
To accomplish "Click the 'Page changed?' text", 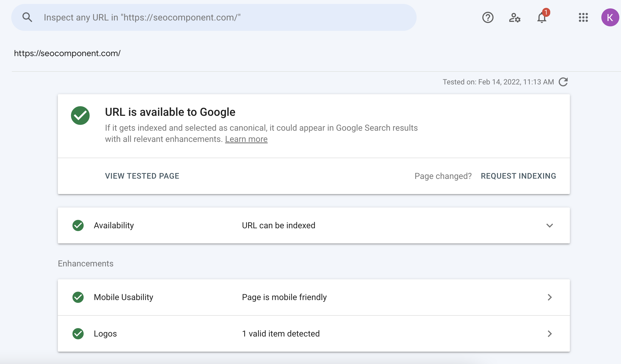I will pos(443,176).
